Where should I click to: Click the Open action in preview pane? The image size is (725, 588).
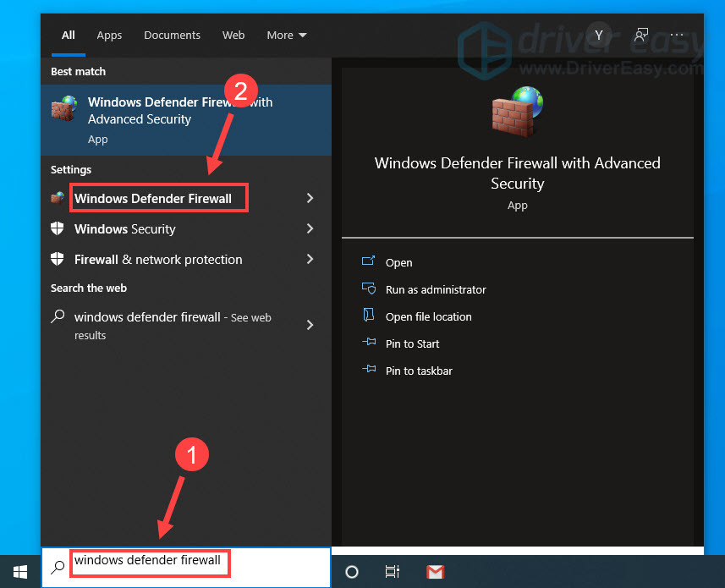(399, 262)
